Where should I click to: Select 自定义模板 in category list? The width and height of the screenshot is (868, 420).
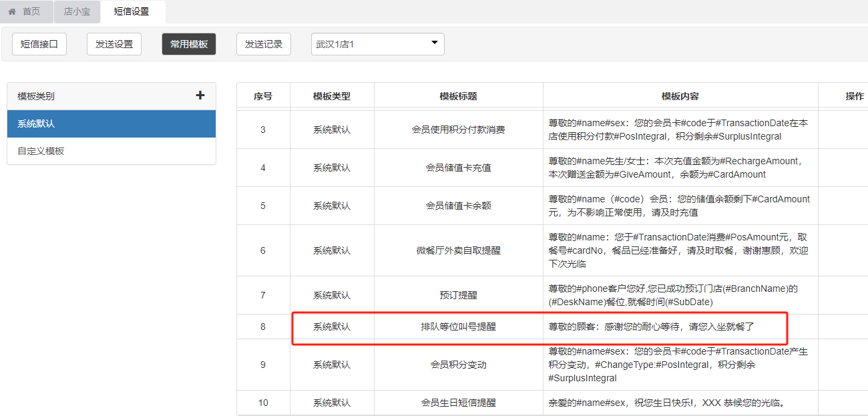[111, 151]
